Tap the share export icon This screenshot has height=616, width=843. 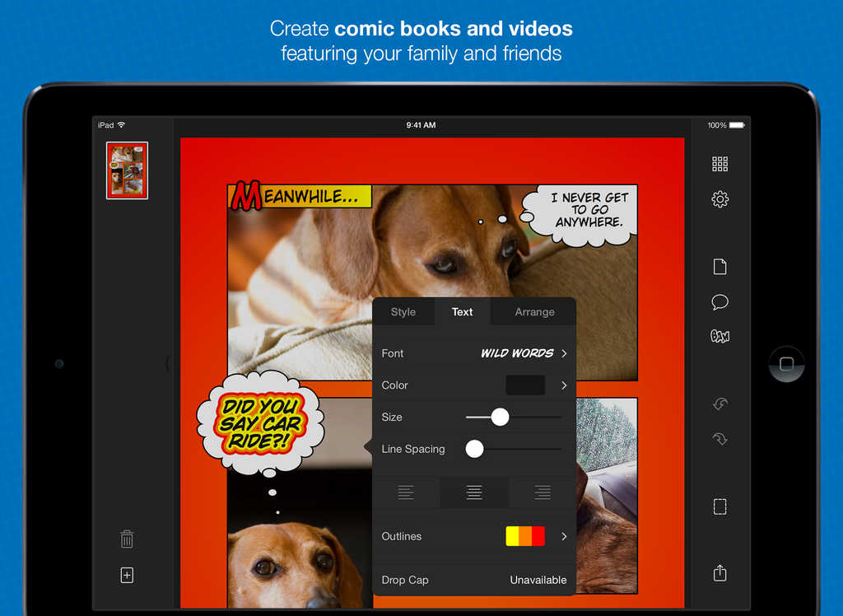720,572
